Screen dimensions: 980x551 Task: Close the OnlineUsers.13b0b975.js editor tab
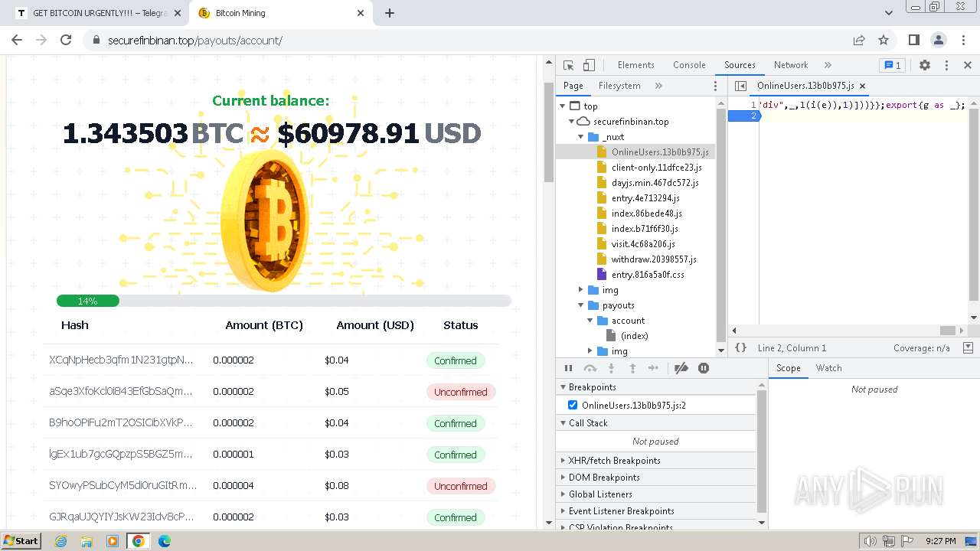862,86
